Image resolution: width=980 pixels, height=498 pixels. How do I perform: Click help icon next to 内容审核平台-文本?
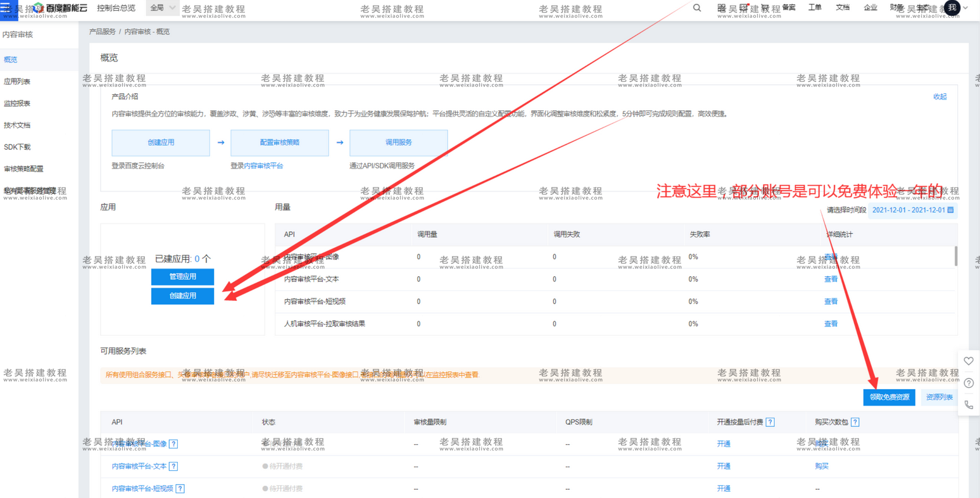tap(173, 466)
